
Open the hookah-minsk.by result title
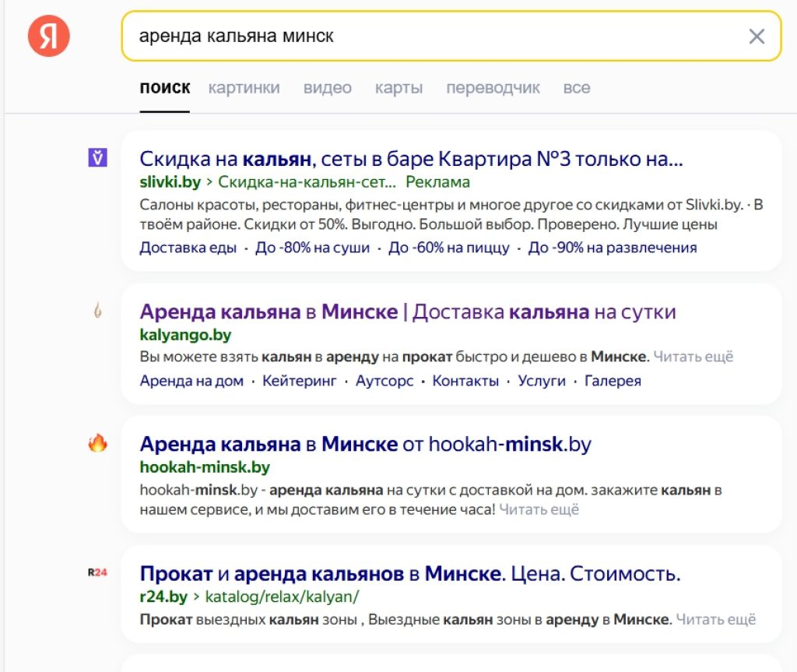(365, 445)
